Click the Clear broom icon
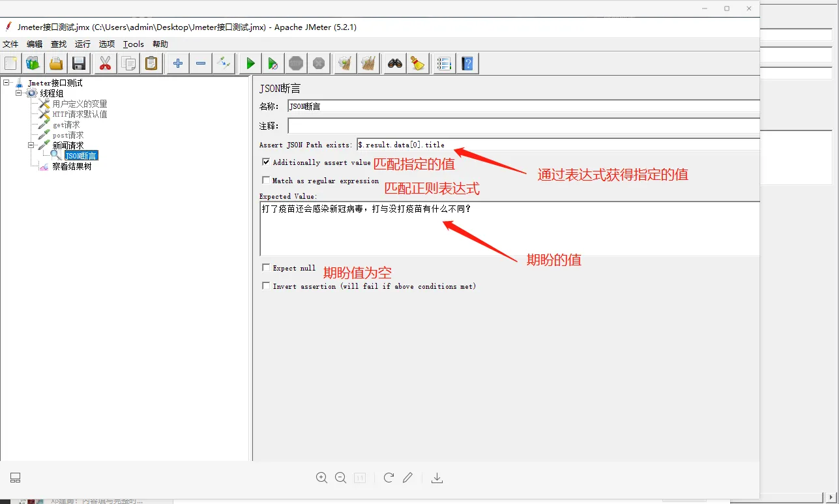Viewport: 839px width, 504px height. pyautogui.click(x=345, y=63)
